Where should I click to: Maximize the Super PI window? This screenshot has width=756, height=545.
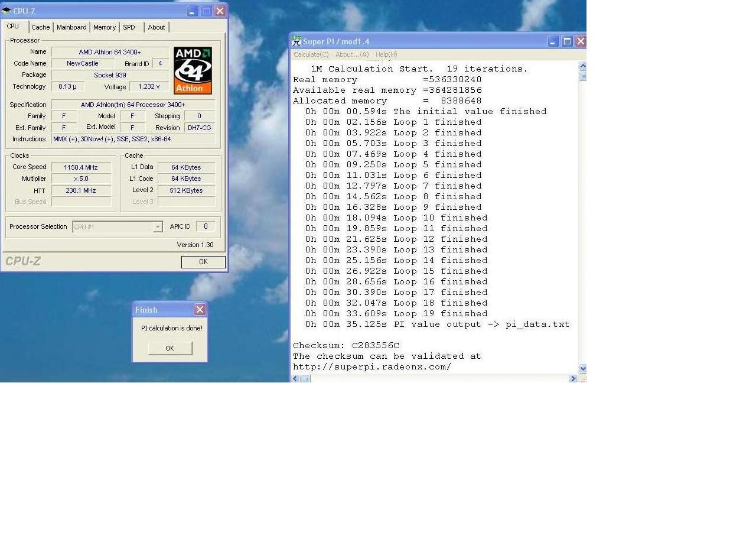pyautogui.click(x=567, y=41)
